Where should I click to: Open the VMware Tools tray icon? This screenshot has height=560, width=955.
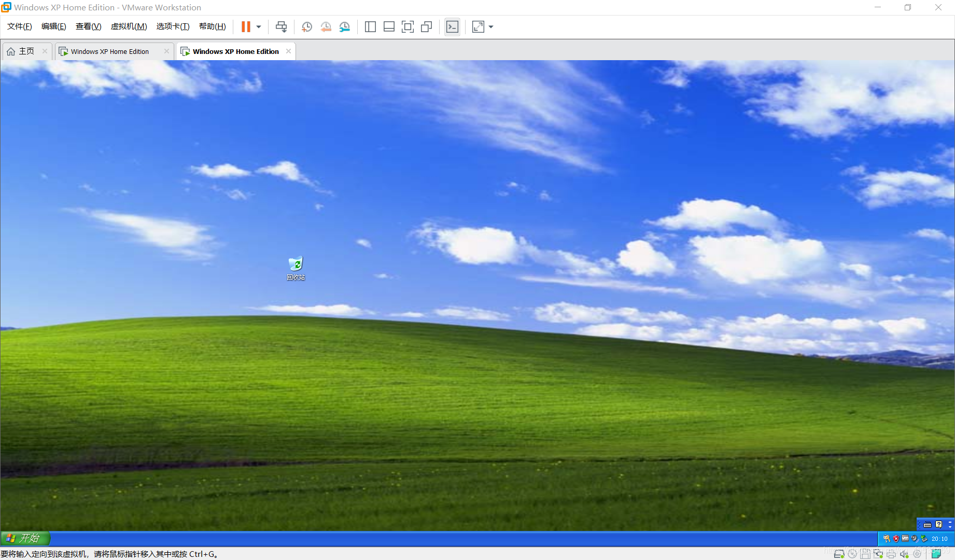point(905,538)
